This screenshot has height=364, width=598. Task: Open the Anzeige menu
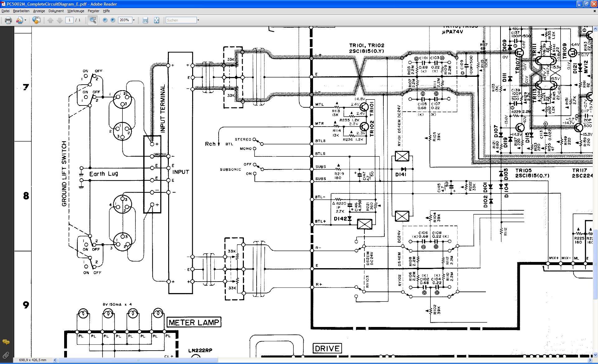coord(39,11)
